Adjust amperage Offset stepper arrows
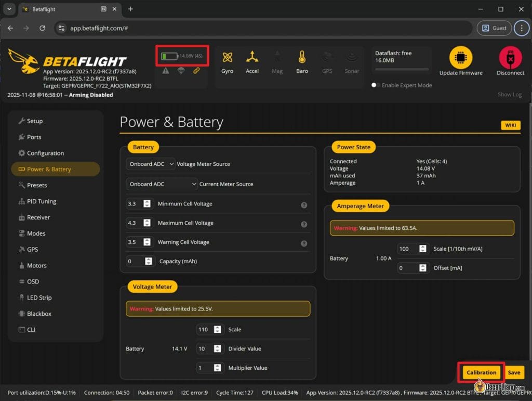 423,268
